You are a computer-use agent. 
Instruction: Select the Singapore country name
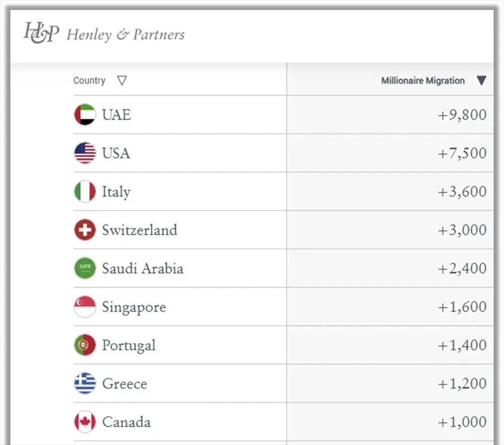[x=134, y=306]
